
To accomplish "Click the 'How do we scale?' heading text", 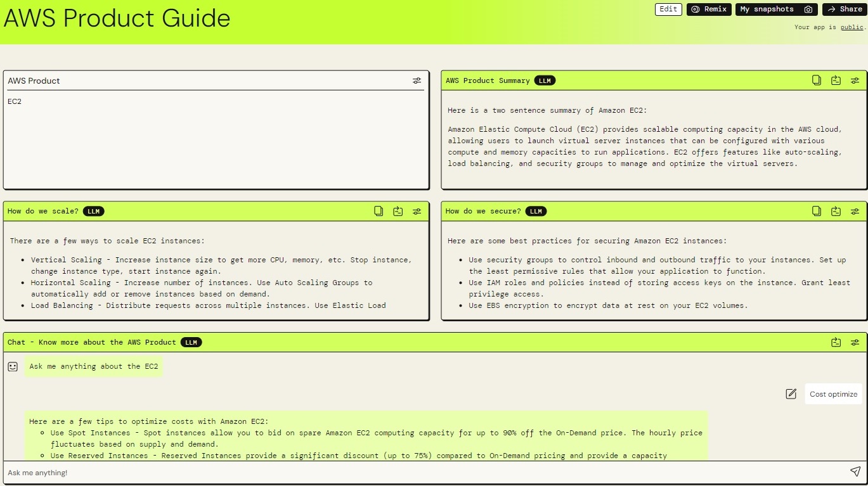I will [x=43, y=211].
